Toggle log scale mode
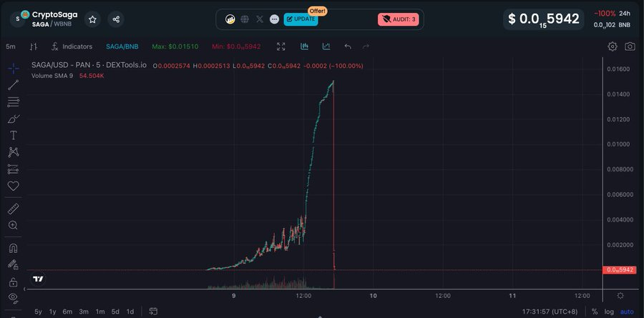The height and width of the screenshot is (318, 644). coord(609,312)
